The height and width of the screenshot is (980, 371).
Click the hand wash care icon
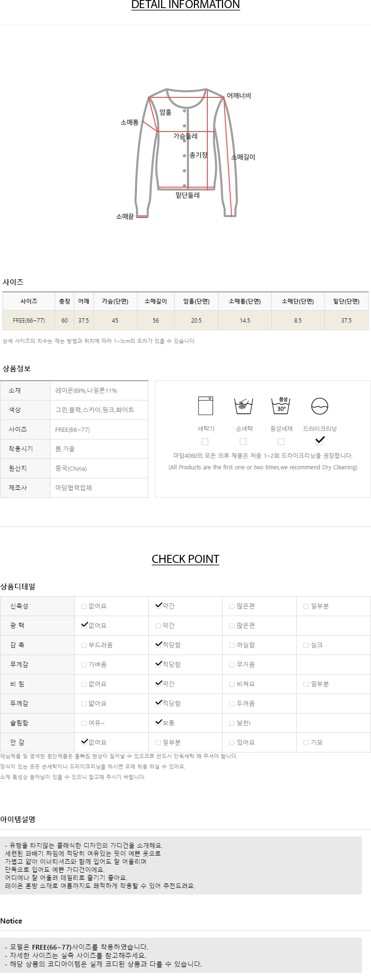click(244, 406)
